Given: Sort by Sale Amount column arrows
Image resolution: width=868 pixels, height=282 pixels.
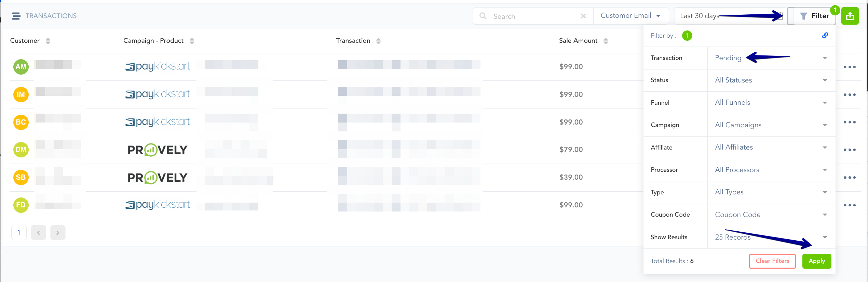Looking at the screenshot, I should (606, 41).
